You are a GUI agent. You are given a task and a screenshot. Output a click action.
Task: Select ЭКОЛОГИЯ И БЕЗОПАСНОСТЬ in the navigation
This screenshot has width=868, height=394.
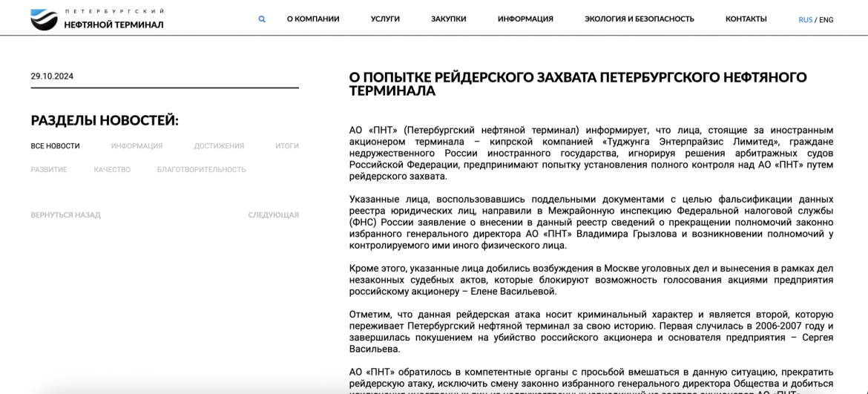pos(639,19)
